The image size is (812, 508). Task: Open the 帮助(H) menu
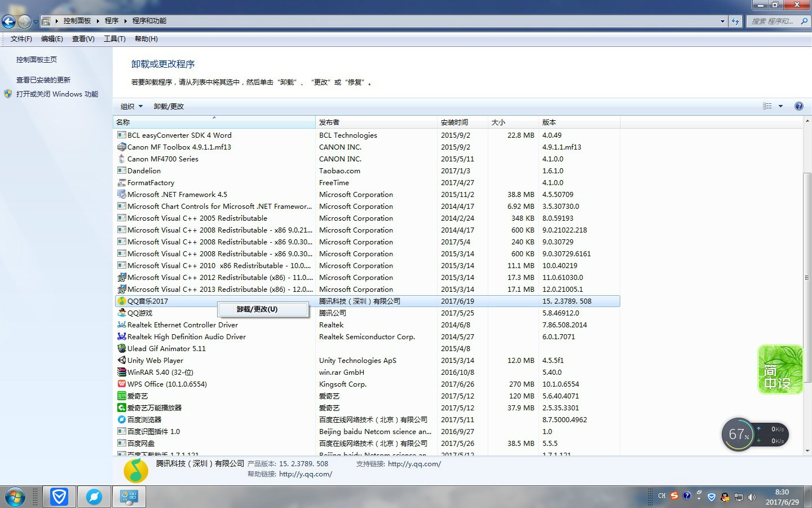pos(146,39)
